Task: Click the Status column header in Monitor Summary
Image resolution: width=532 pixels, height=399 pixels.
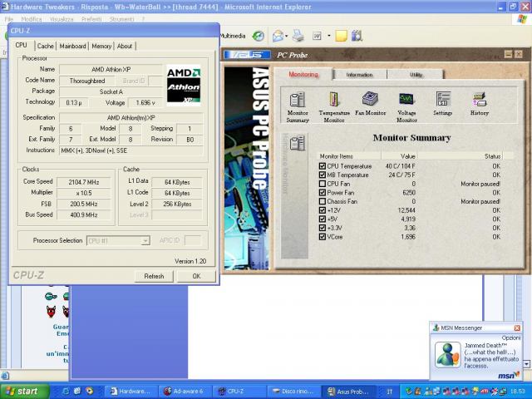Action: [x=460, y=156]
